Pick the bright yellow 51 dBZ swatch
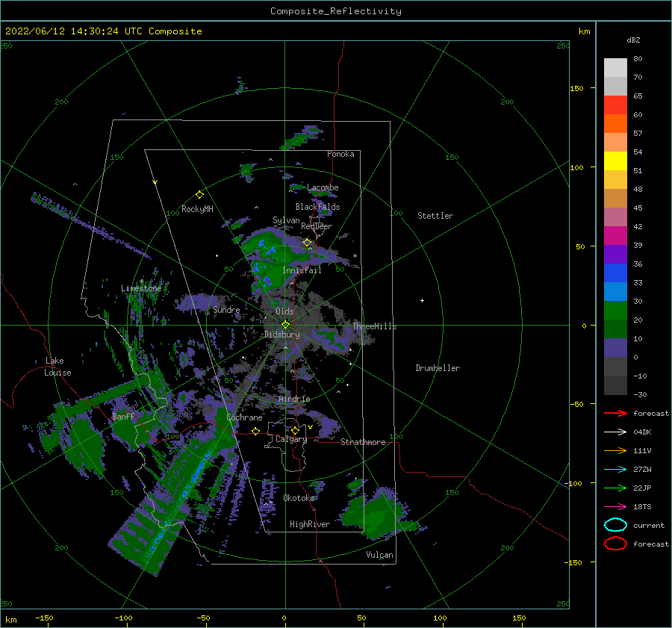Viewport: 672px width, 628px height. (615, 161)
